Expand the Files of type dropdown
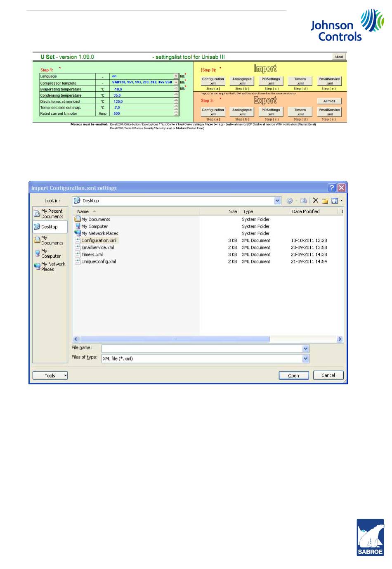This screenshot has height=569, width=392. pyautogui.click(x=305, y=359)
